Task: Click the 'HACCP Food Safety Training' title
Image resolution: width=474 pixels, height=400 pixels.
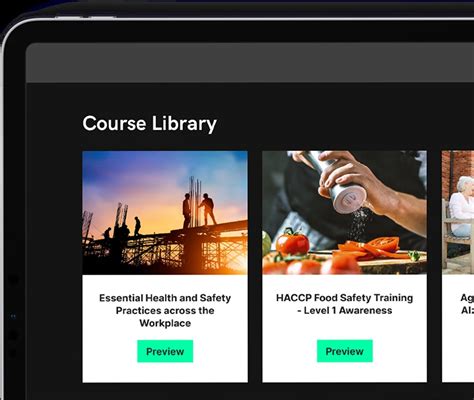Action: pos(345,304)
